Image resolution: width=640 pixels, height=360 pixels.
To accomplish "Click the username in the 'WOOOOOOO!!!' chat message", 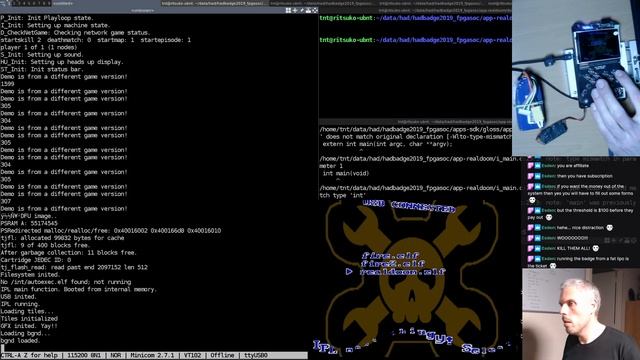I will click(x=549, y=238).
